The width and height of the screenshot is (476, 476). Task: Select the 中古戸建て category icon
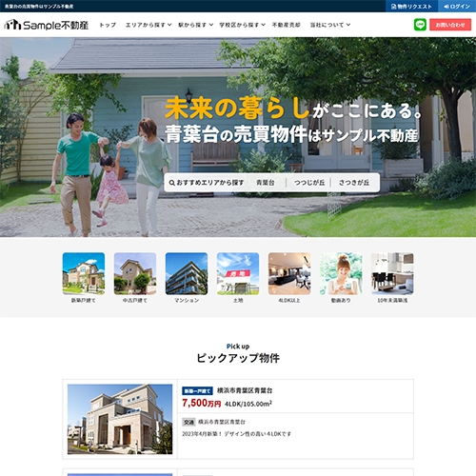pos(135,273)
